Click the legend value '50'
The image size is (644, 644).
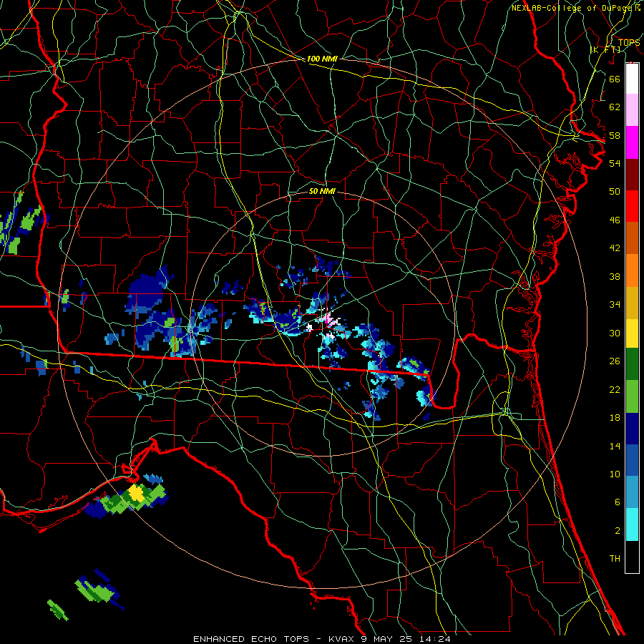615,191
